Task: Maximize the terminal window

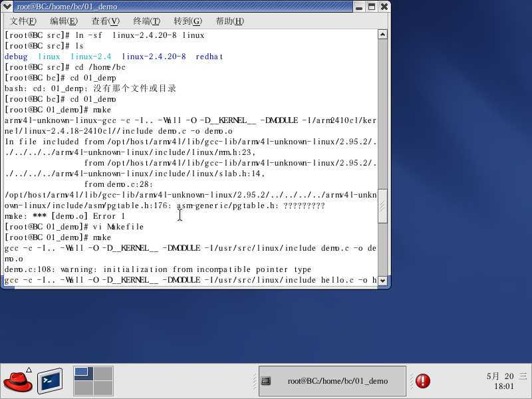Action: tap(372, 7)
